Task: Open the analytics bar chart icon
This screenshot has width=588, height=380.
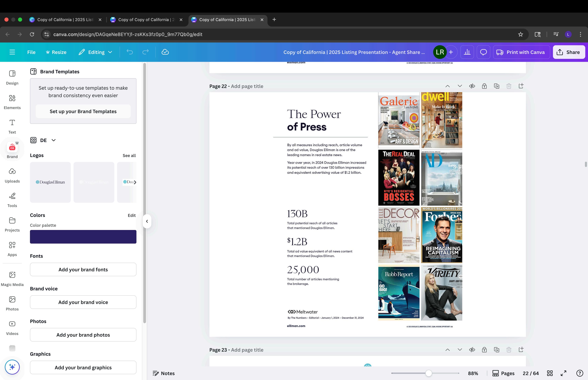Action: tap(467, 52)
